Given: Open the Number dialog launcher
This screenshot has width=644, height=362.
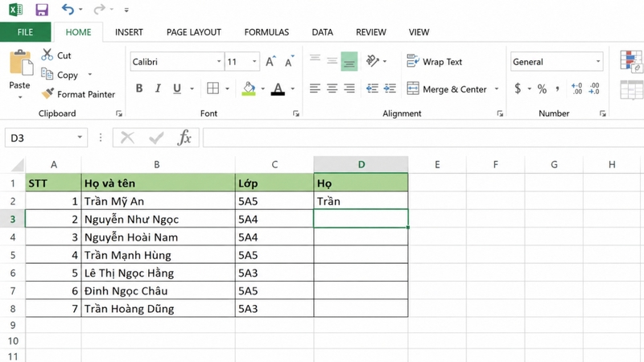Looking at the screenshot, I should click(602, 113).
